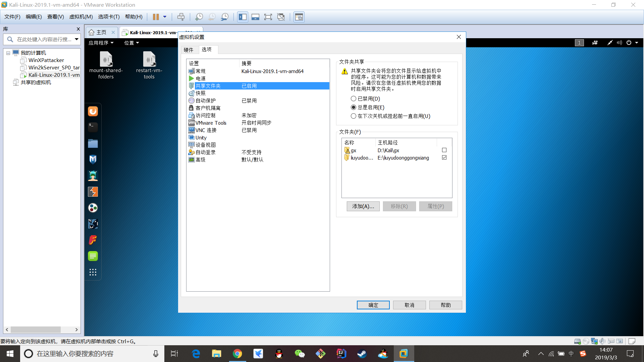Click the Cancel button
This screenshot has height=362, width=644.
click(409, 305)
